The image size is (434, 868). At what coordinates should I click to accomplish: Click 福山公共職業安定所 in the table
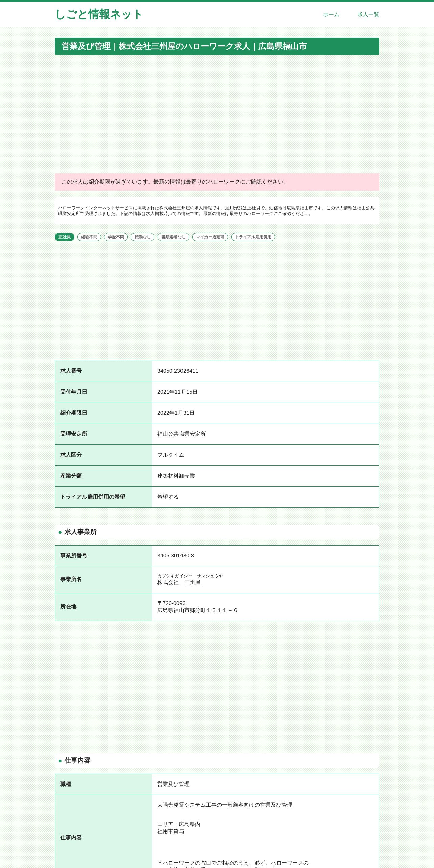182,434
